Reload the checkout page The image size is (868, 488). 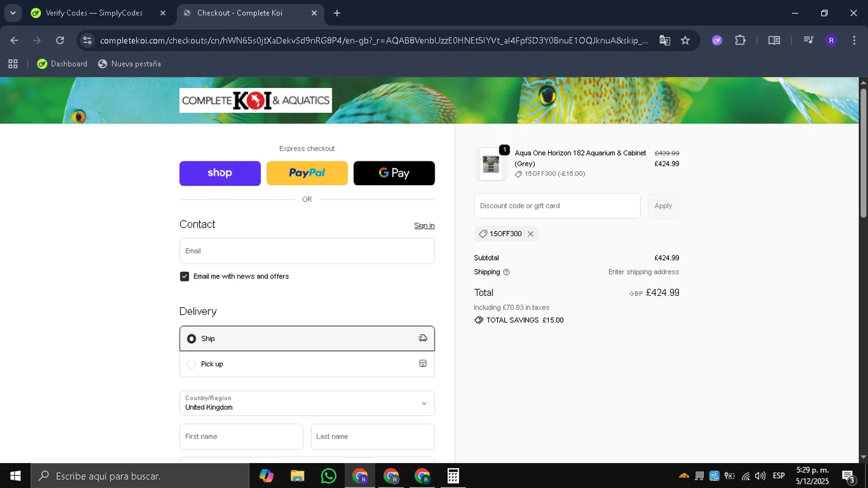click(60, 41)
